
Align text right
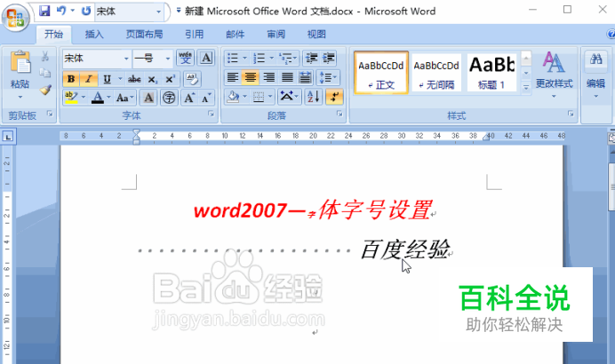[x=269, y=77]
